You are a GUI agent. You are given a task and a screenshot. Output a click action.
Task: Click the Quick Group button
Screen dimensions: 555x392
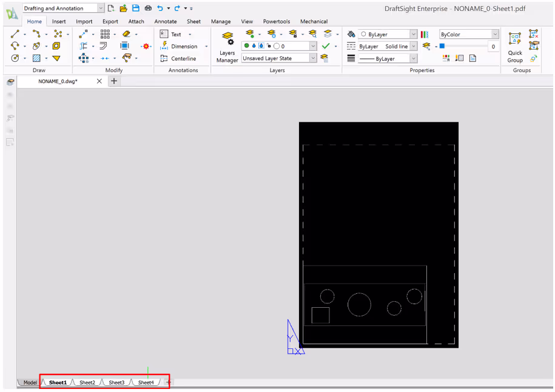515,47
